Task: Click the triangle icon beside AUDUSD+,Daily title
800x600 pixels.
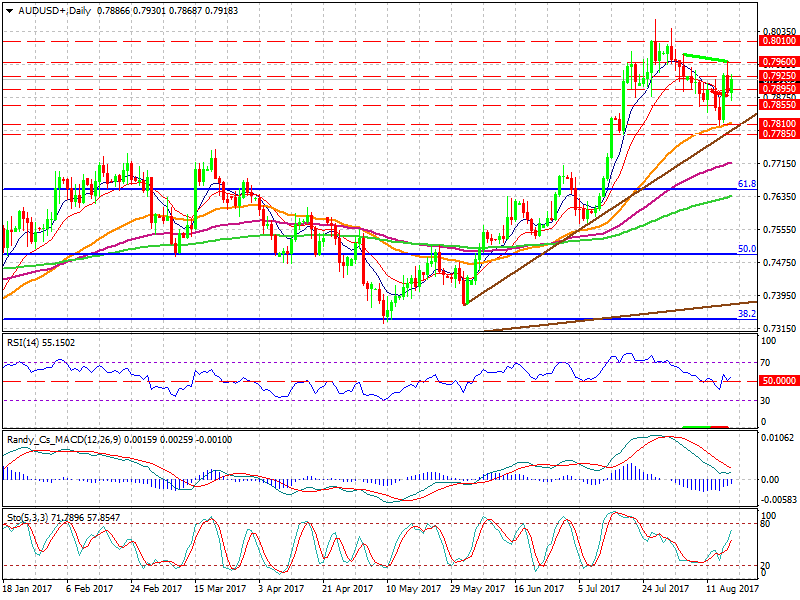Action: (8, 7)
